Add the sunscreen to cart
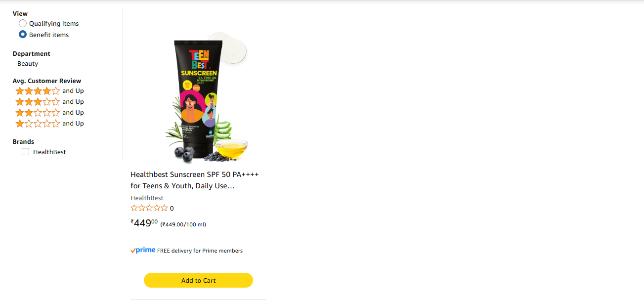The height and width of the screenshot is (300, 644). click(x=198, y=280)
